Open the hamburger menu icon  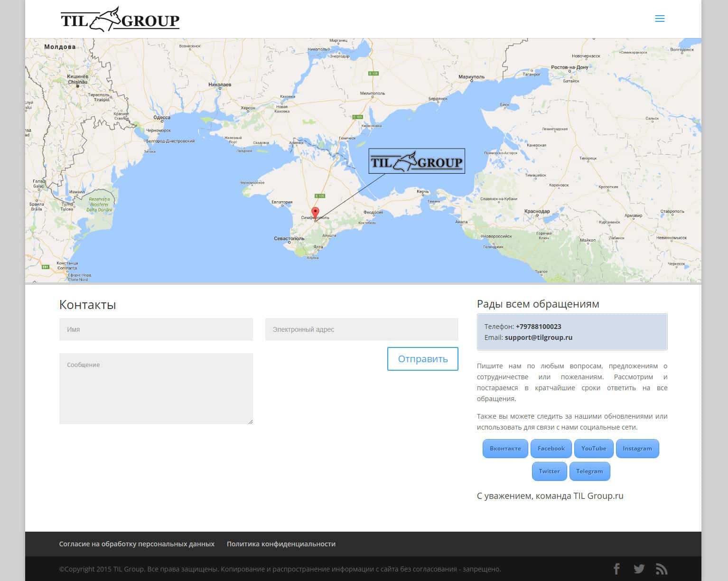coord(659,19)
